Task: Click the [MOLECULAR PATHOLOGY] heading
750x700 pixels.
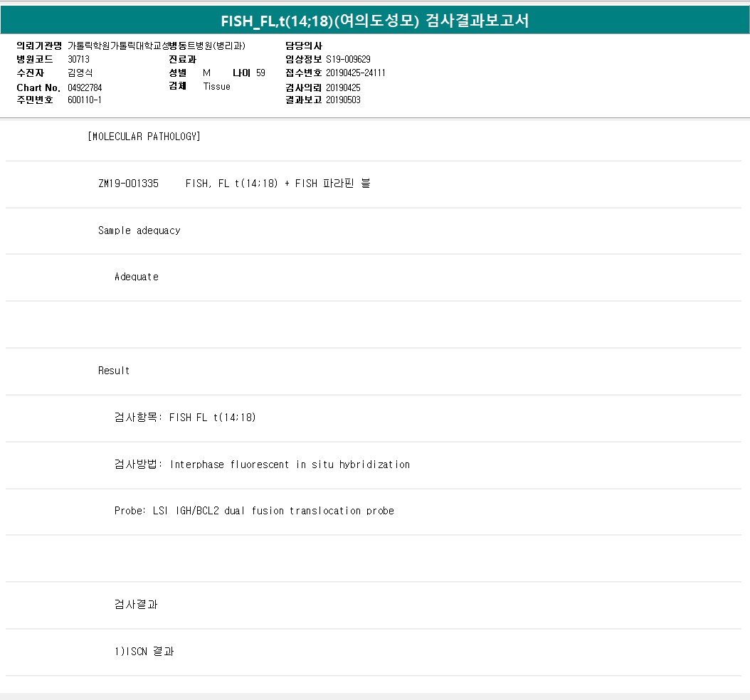Action: point(144,137)
